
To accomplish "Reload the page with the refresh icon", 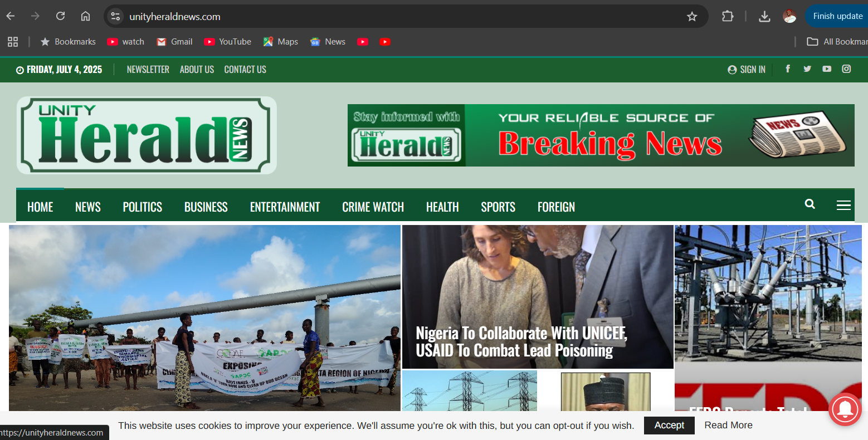I will [x=60, y=16].
